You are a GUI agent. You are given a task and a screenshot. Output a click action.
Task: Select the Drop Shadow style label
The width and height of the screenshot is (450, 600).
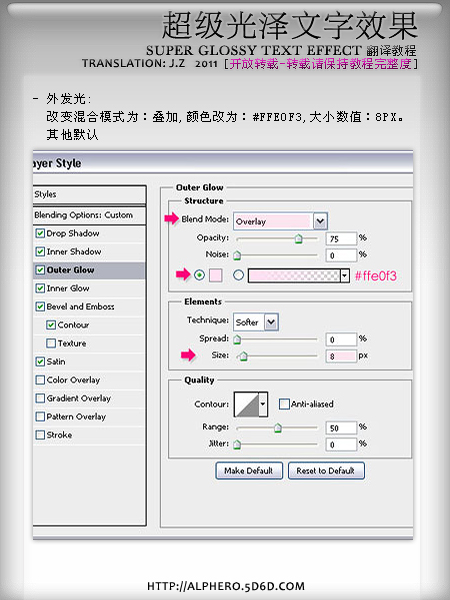(x=73, y=233)
